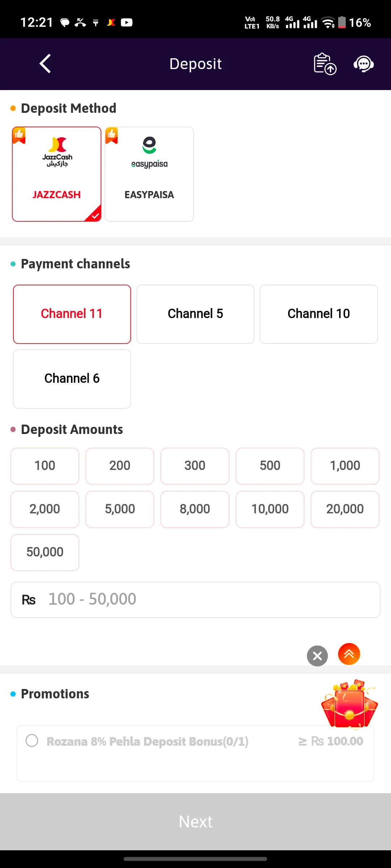Tap the YouTube icon in status bar
The width and height of the screenshot is (391, 868).
[126, 23]
